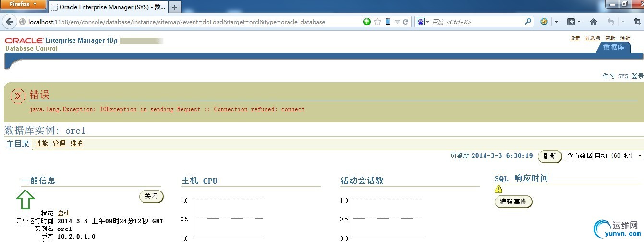644x242 pixels.
Task: Click the red error X icon
Action: pyautogui.click(x=18, y=96)
